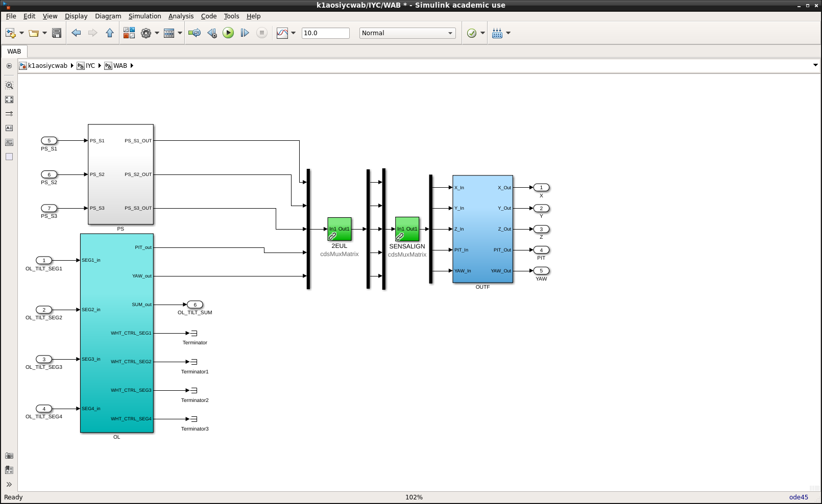
Task: Open the Edit menu
Action: pos(29,16)
